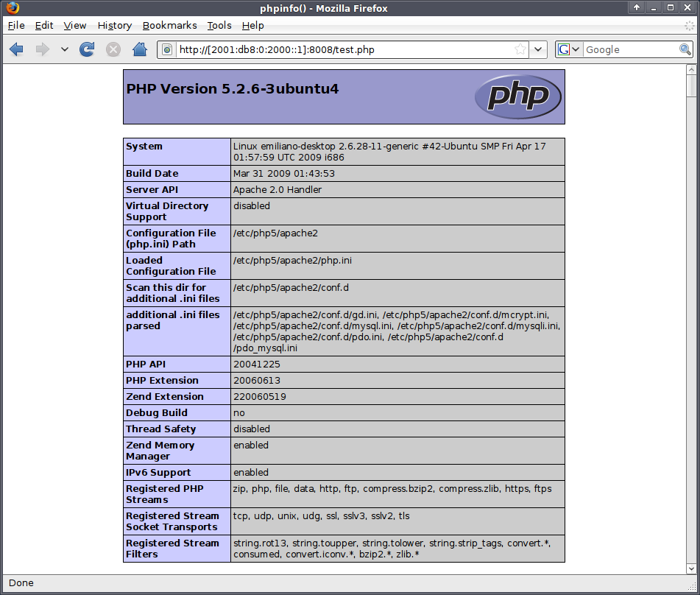Click the title bar up-arrow button
The image size is (700, 595).
click(637, 7)
